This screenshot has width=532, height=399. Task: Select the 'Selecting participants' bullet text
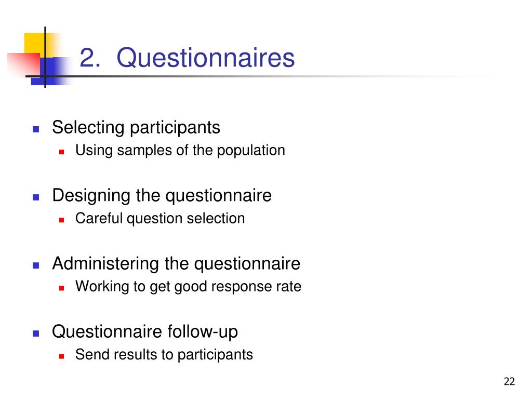tap(136, 128)
